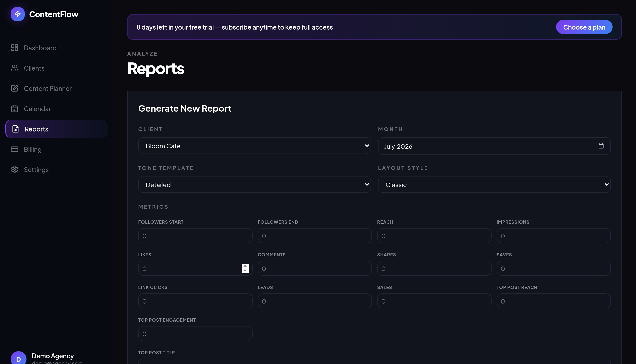Click the Demo Agency account name
636x364 pixels.
pyautogui.click(x=53, y=356)
